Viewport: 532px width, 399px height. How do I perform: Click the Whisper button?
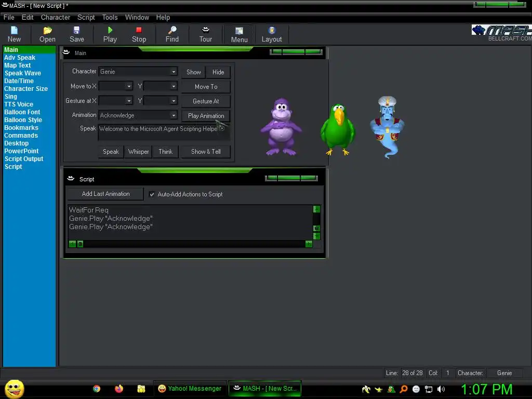(138, 152)
